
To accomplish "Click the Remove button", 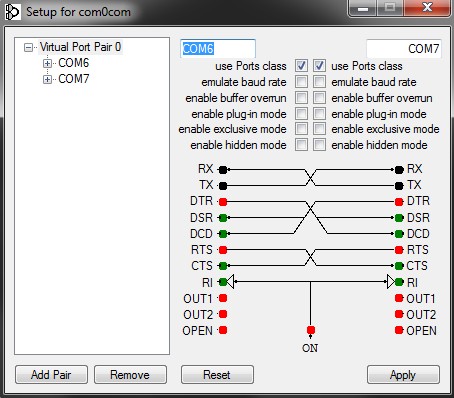I will [130, 375].
